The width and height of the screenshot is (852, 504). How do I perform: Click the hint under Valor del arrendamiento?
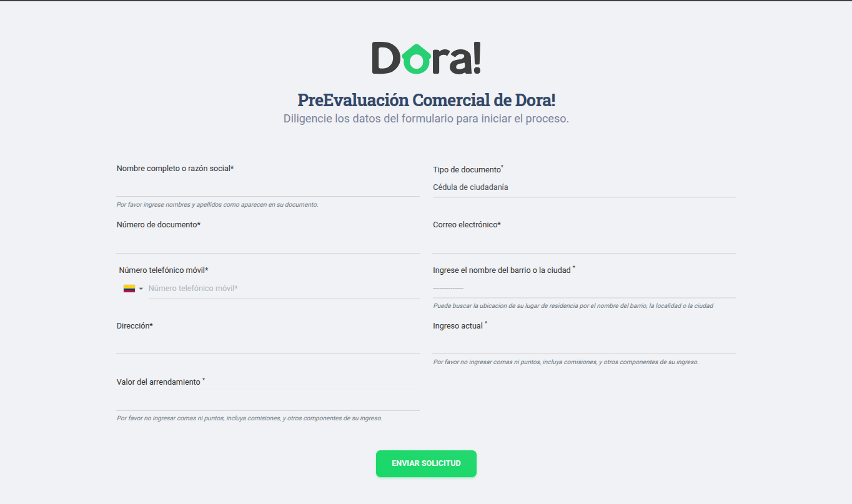coord(249,418)
